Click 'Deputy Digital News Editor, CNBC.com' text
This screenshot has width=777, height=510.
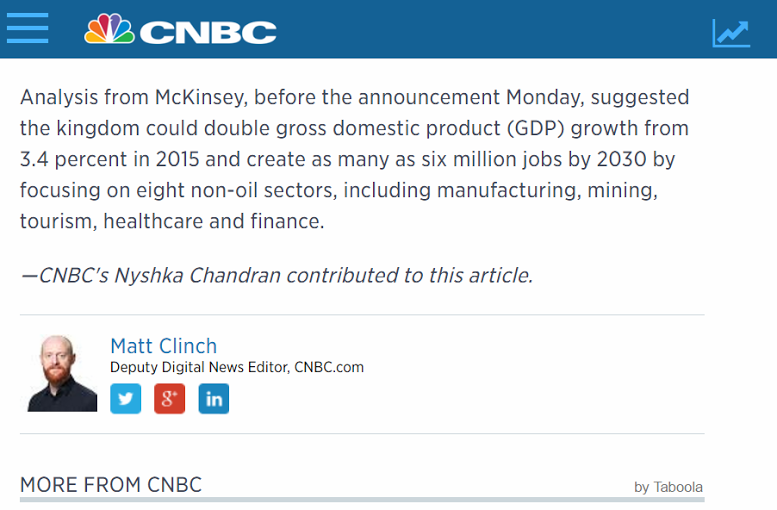237,367
